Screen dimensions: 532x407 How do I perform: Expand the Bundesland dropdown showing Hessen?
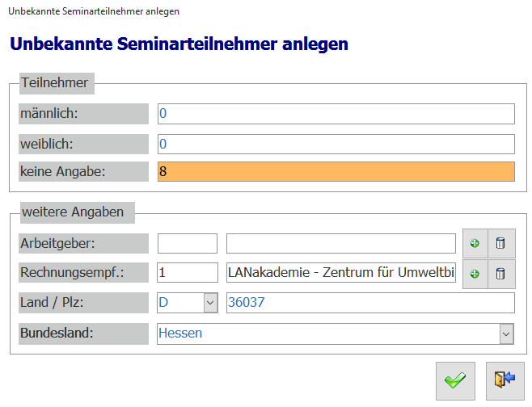(506, 333)
